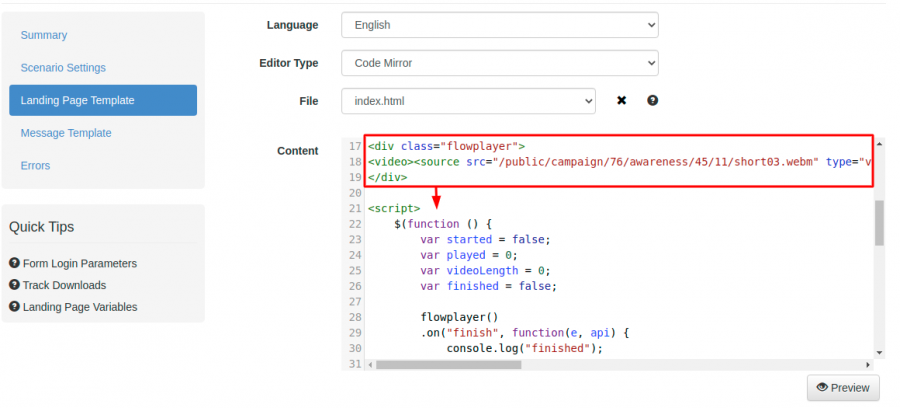900x408 pixels.
Task: Expand the Editor Type dropdown
Action: click(499, 63)
